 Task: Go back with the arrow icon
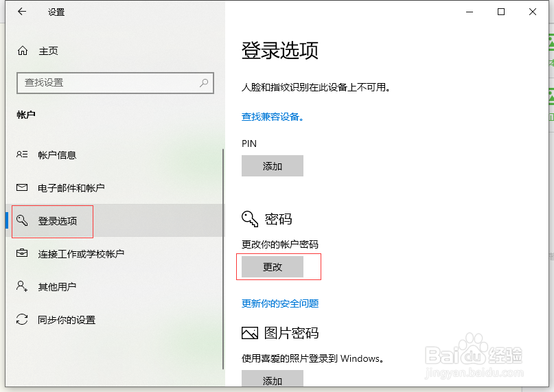click(x=22, y=12)
